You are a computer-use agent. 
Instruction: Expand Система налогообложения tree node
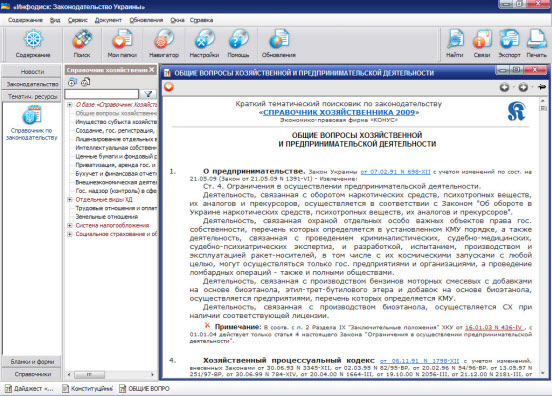(70, 225)
